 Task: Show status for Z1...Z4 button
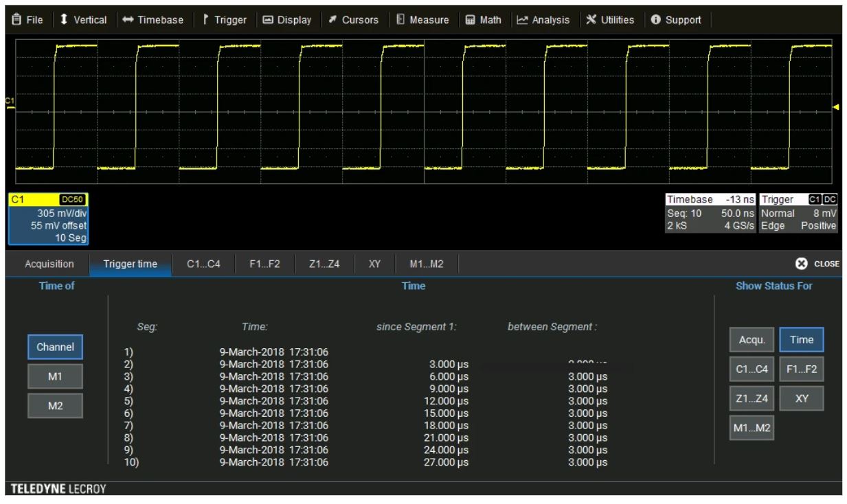click(752, 398)
